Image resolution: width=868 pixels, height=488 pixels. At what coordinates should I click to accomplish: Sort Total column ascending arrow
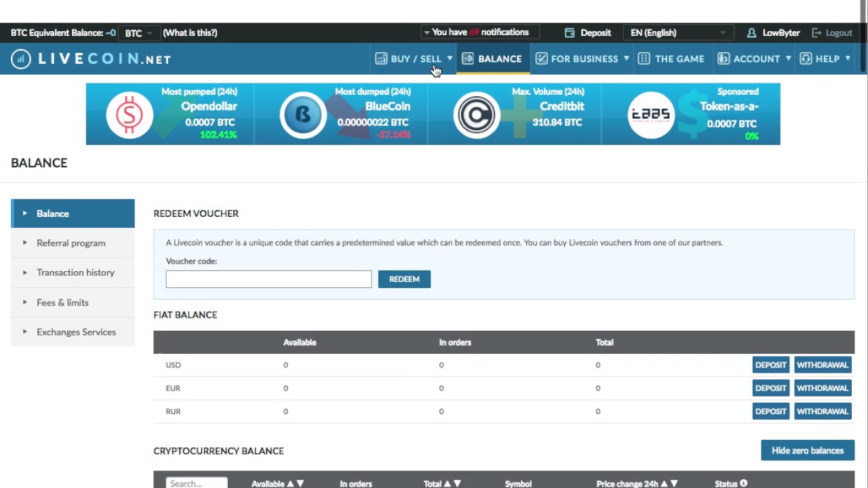pos(447,484)
